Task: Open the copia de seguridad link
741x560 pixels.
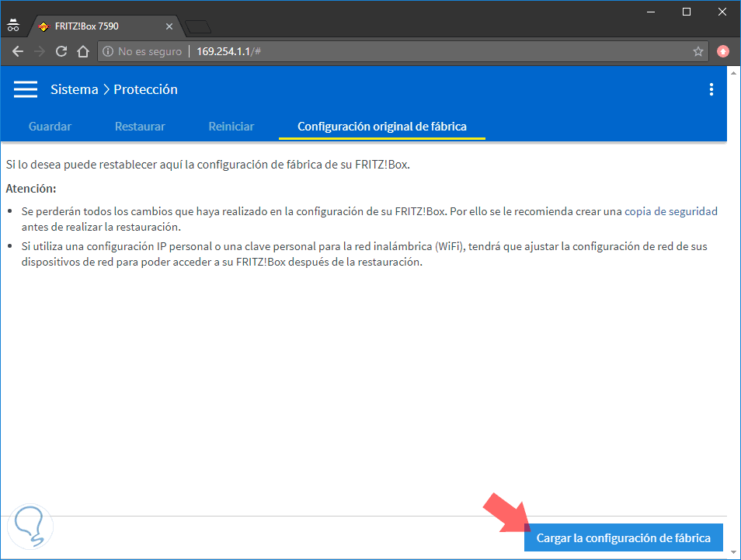Action: (671, 211)
